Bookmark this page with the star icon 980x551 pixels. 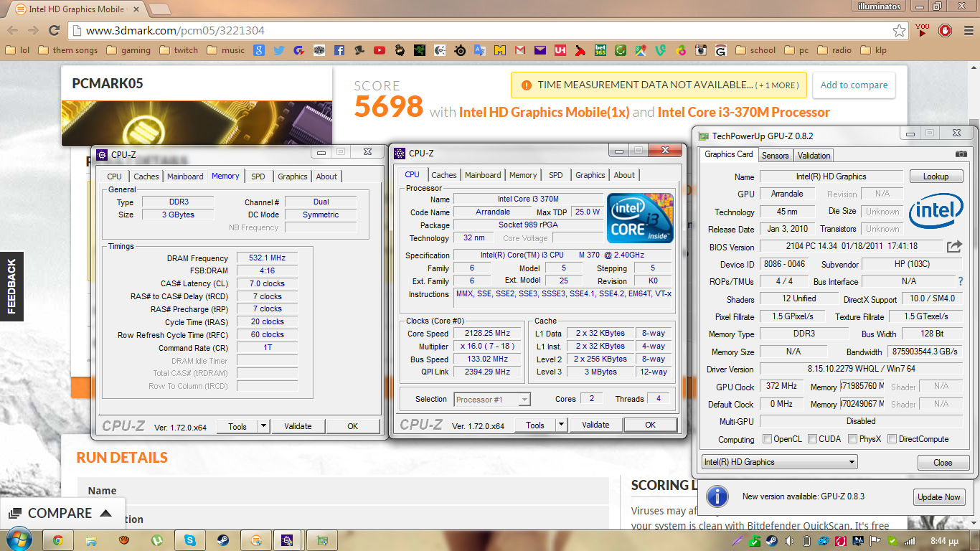(899, 31)
